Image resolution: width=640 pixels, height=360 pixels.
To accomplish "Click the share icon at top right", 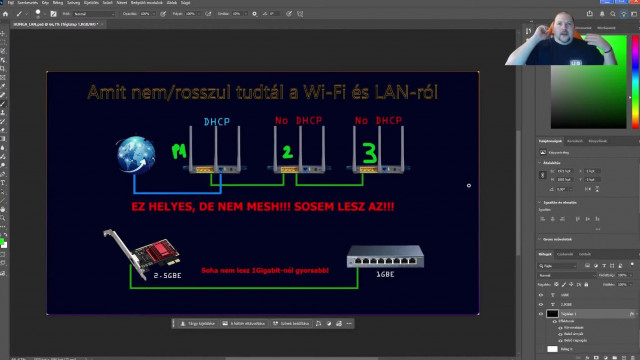I will click(x=590, y=13).
